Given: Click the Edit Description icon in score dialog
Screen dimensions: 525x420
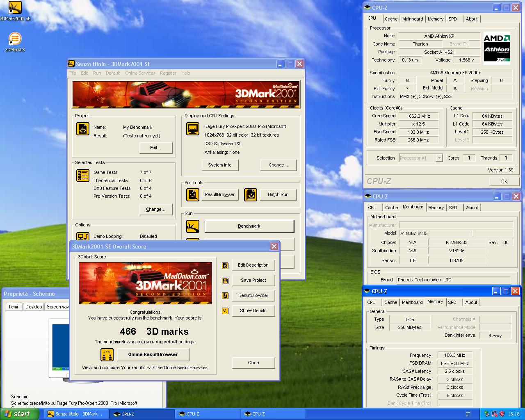Looking at the screenshot, I should [225, 265].
